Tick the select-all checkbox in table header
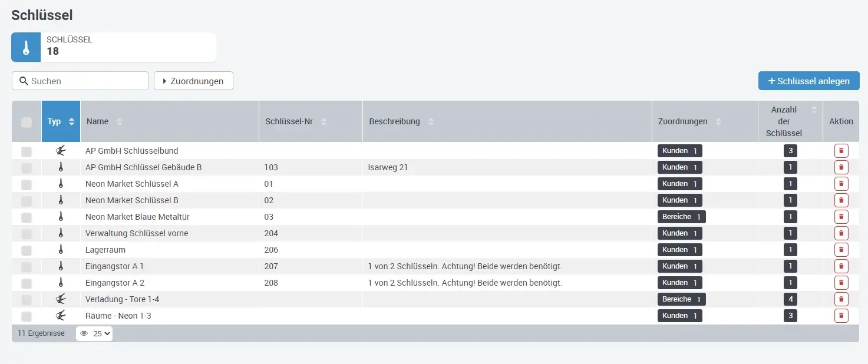 27,122
